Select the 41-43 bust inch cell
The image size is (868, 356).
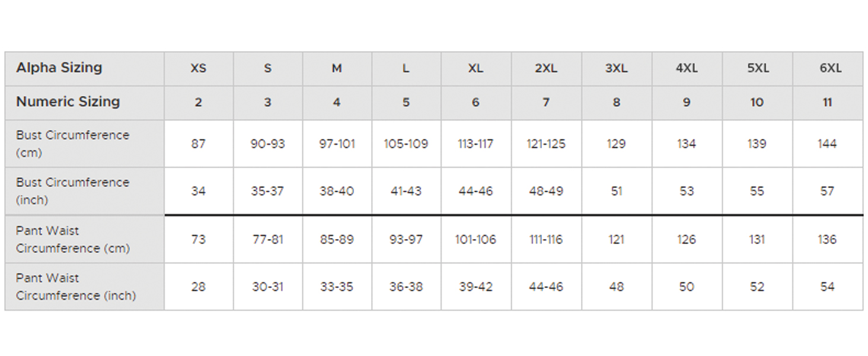coord(406,191)
